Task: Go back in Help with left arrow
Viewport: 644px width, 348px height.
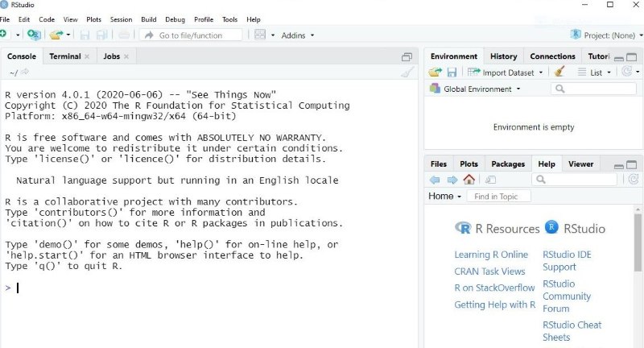Action: coord(435,180)
